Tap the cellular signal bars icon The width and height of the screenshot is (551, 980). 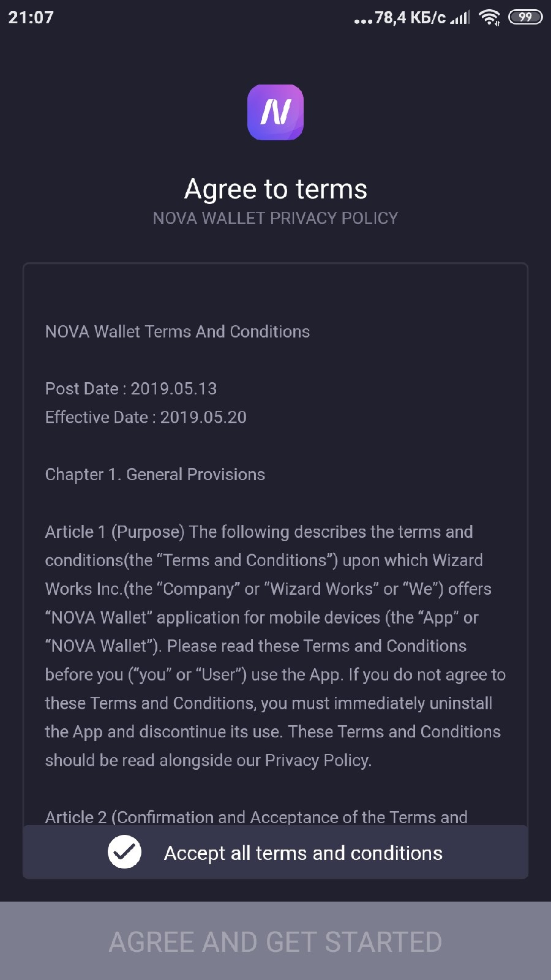(460, 18)
